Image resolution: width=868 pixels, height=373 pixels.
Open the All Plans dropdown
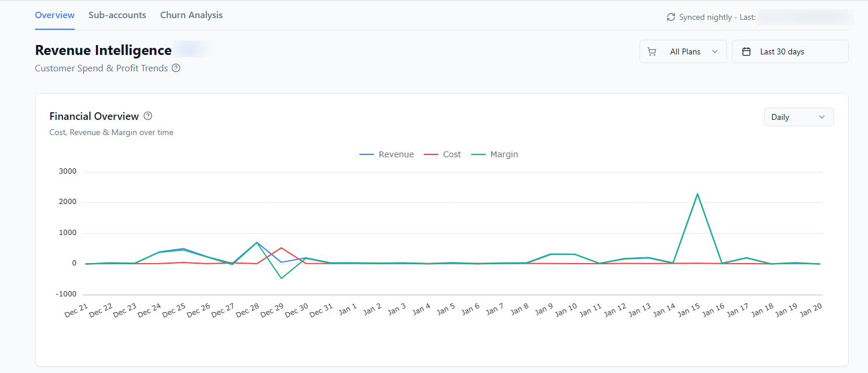click(x=683, y=51)
